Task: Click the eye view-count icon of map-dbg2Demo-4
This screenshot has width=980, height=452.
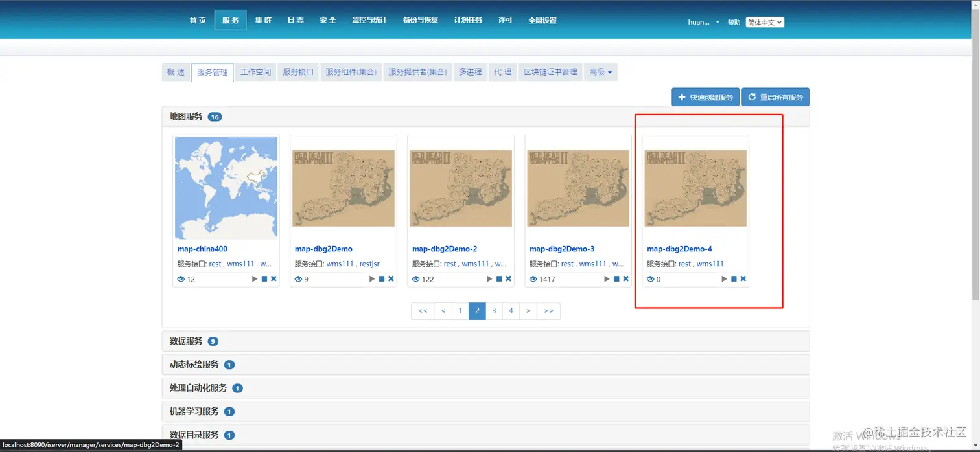Action: [x=650, y=279]
